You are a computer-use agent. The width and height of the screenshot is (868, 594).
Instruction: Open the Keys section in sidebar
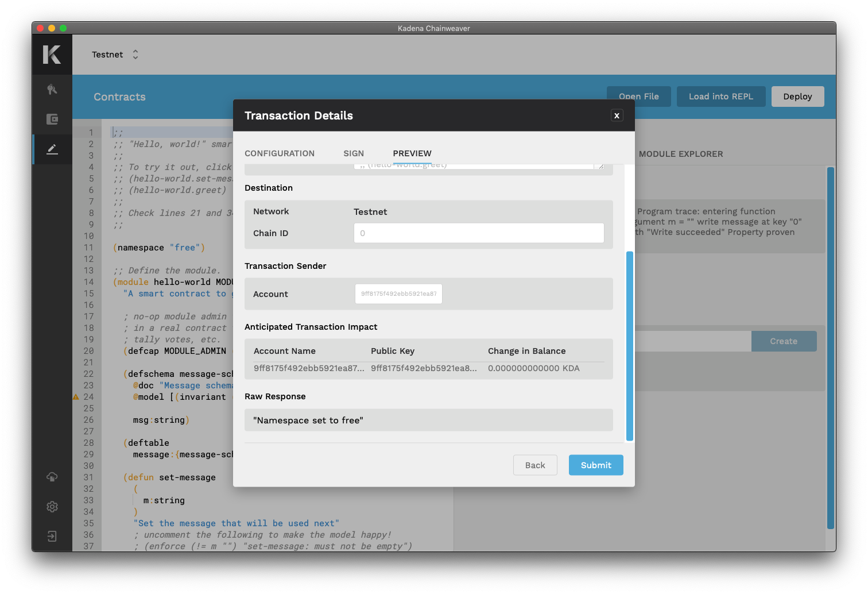pos(52,90)
